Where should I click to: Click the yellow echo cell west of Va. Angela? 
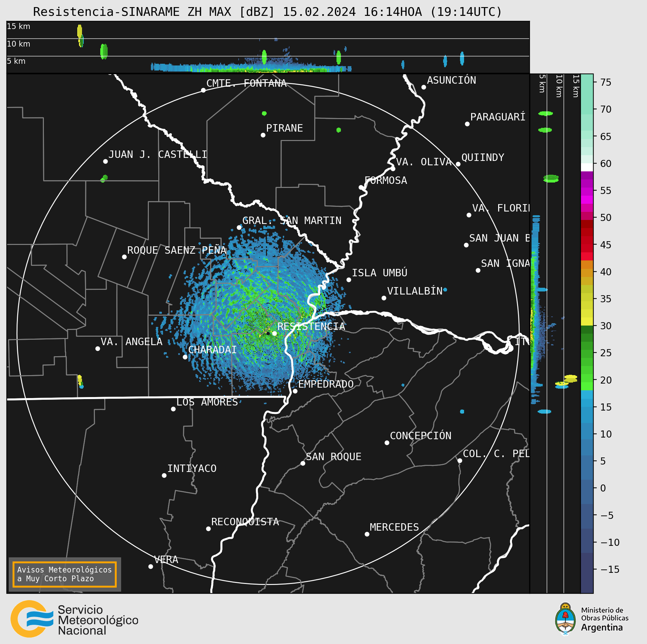(x=80, y=381)
